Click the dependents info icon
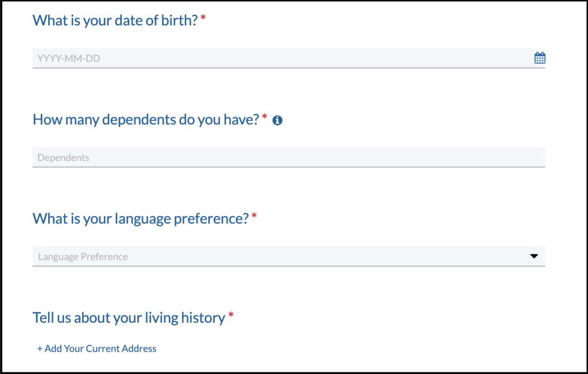The height and width of the screenshot is (374, 588). pyautogui.click(x=277, y=120)
